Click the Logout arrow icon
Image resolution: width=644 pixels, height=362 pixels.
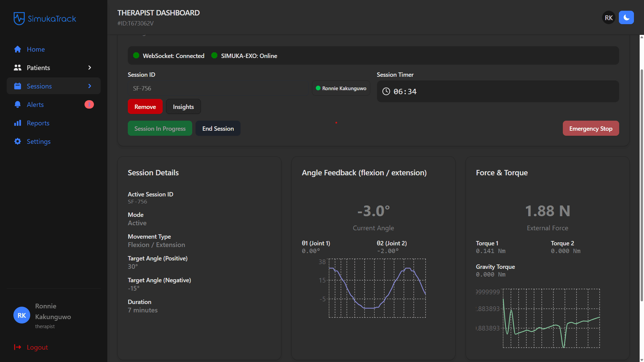[x=17, y=347]
